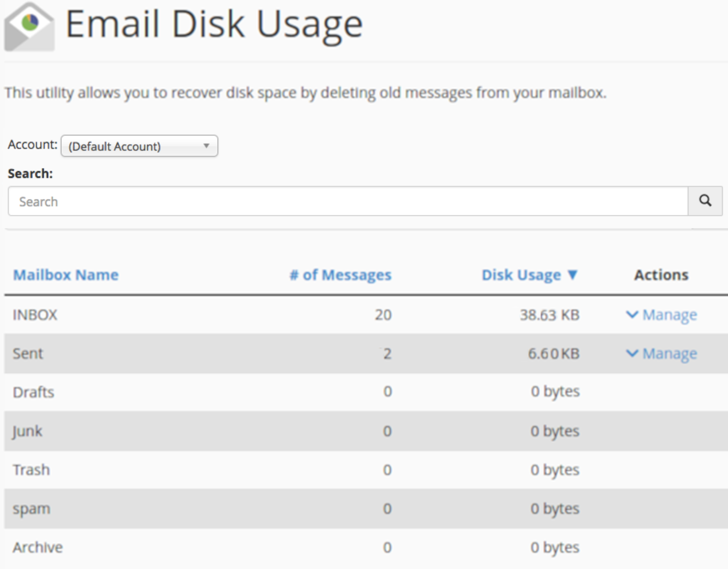The width and height of the screenshot is (728, 569).
Task: Select the INBOX mailbox row
Action: point(35,315)
